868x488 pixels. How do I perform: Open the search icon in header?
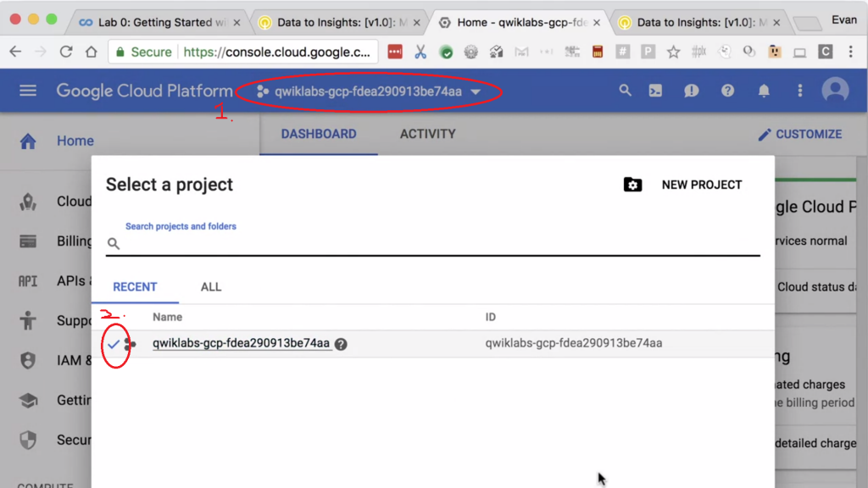pyautogui.click(x=625, y=91)
